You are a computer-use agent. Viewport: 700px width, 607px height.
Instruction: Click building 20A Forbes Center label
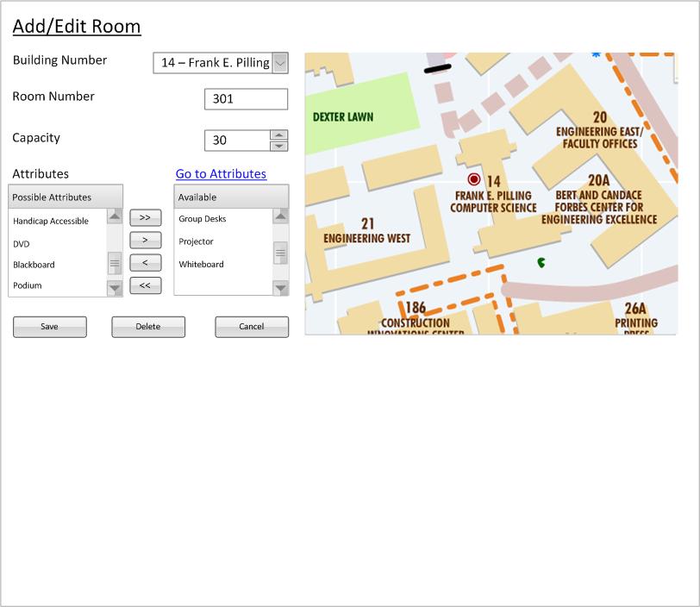point(599,200)
